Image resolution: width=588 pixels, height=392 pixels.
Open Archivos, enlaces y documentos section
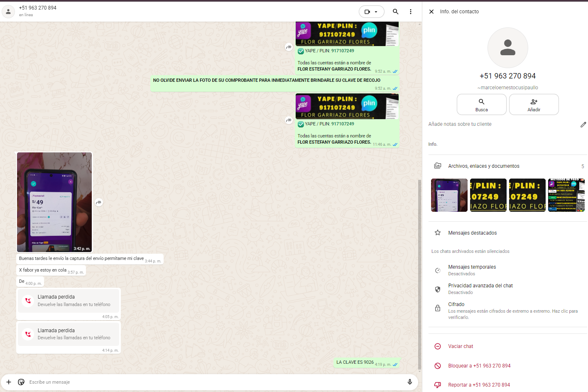(483, 166)
